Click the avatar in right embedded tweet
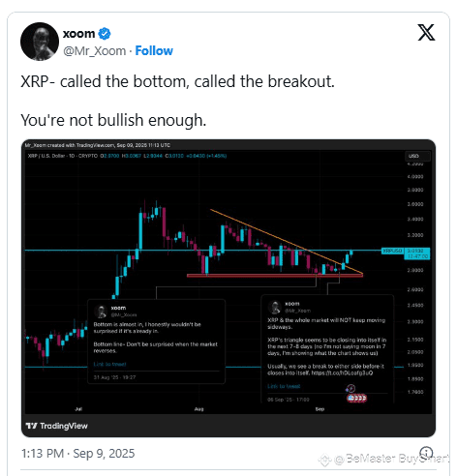The height and width of the screenshot is (476, 457). pyautogui.click(x=275, y=307)
